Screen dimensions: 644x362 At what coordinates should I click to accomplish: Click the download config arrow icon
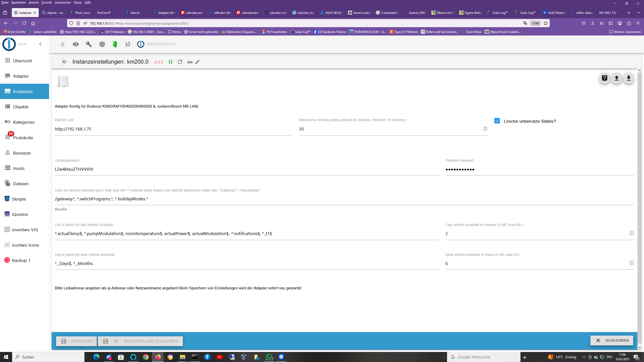(x=629, y=78)
